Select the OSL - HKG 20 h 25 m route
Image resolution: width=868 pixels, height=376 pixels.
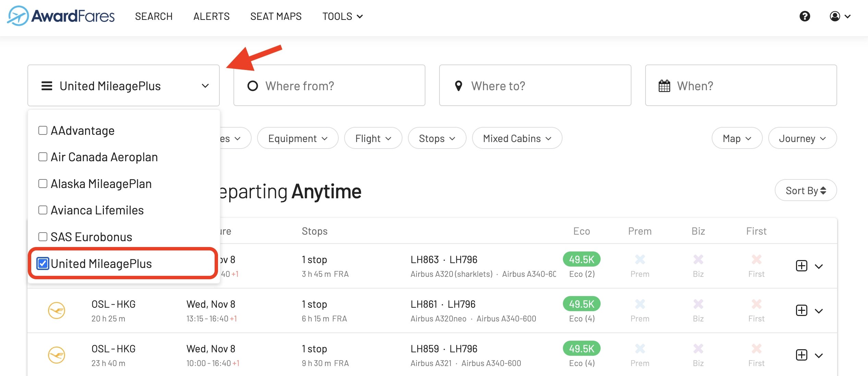[113, 304]
